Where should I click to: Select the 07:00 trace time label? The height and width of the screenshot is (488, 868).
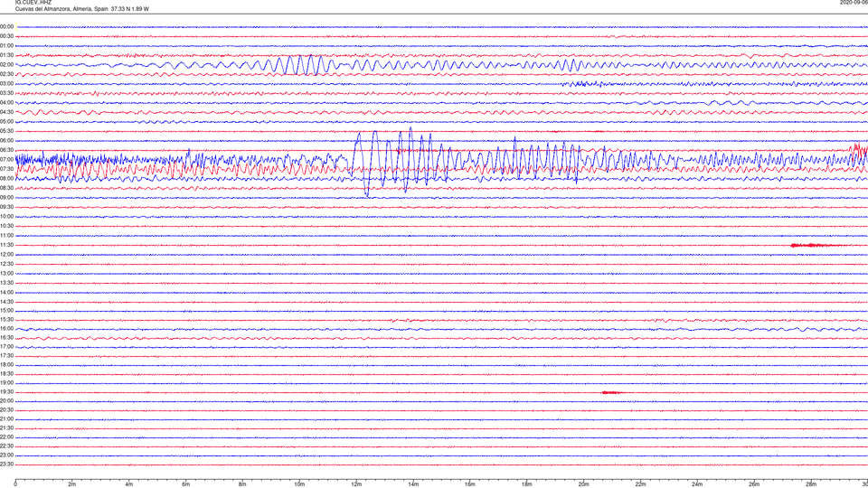7,159
